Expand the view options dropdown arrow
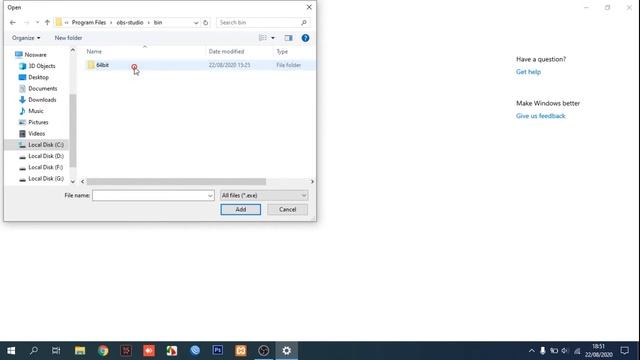640x360 pixels. click(273, 38)
